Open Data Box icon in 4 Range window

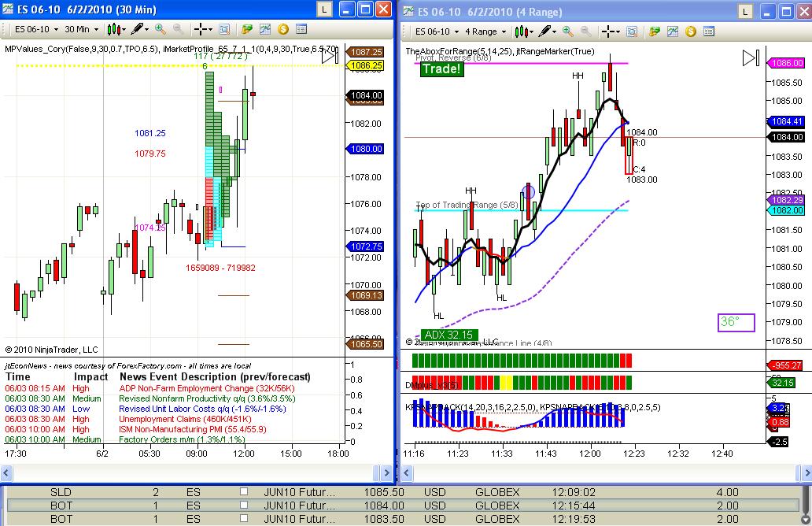click(632, 31)
